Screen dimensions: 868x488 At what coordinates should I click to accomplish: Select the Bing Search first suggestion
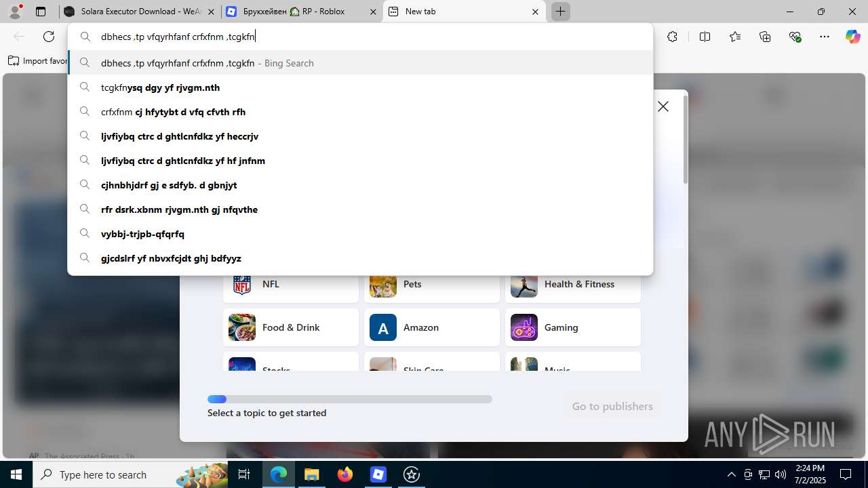coord(360,63)
